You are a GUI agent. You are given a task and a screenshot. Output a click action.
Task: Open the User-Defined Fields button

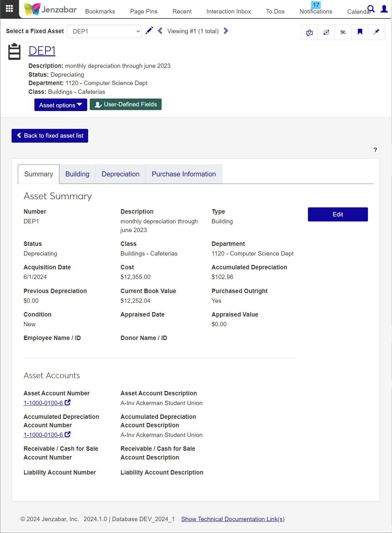[126, 104]
